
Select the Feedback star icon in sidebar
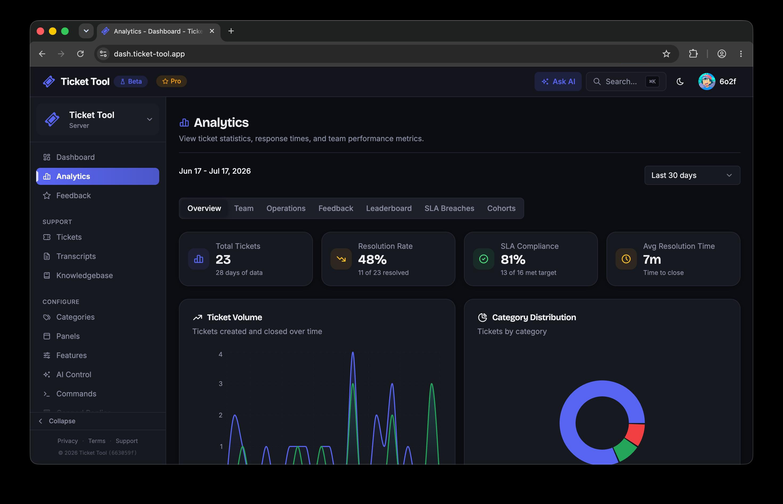47,195
